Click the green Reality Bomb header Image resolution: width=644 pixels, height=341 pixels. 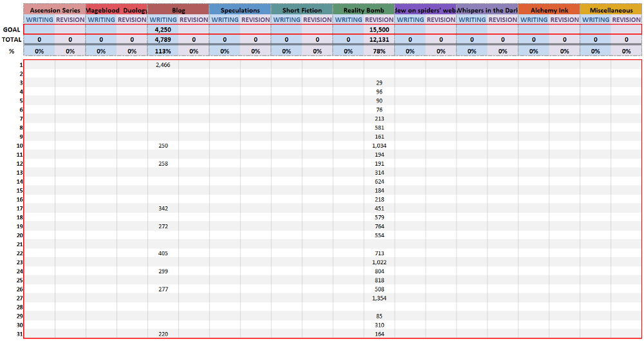point(364,10)
